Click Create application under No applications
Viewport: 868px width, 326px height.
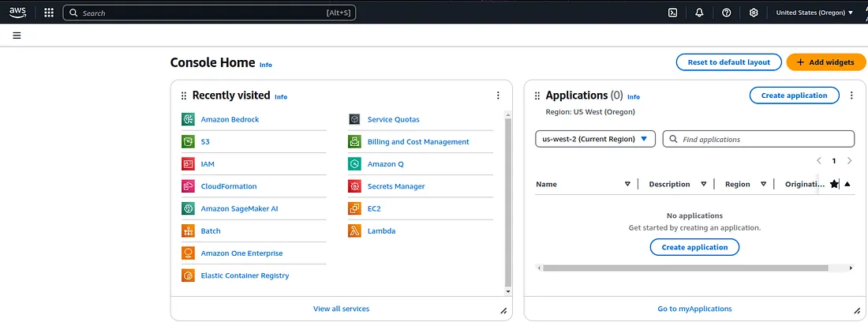694,247
